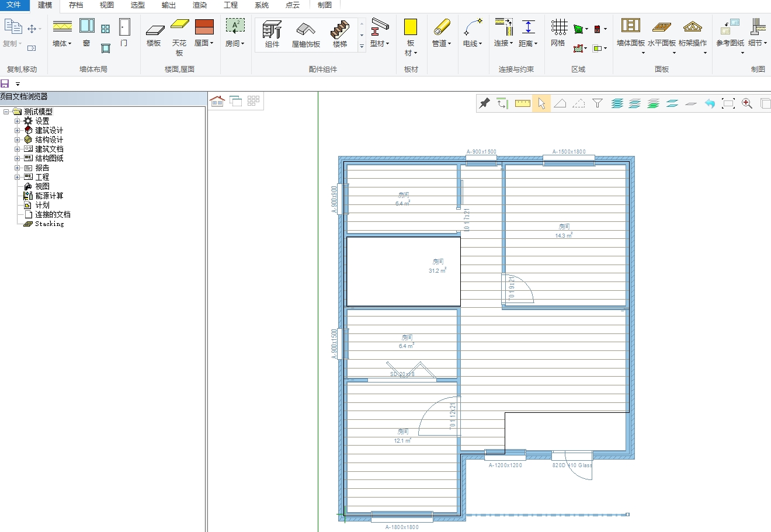Select 能源计算 in project browser
The width and height of the screenshot is (771, 532).
point(49,196)
